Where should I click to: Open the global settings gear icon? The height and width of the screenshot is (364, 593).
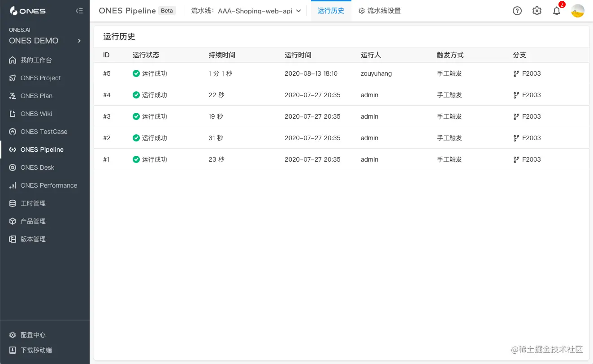pos(537,10)
